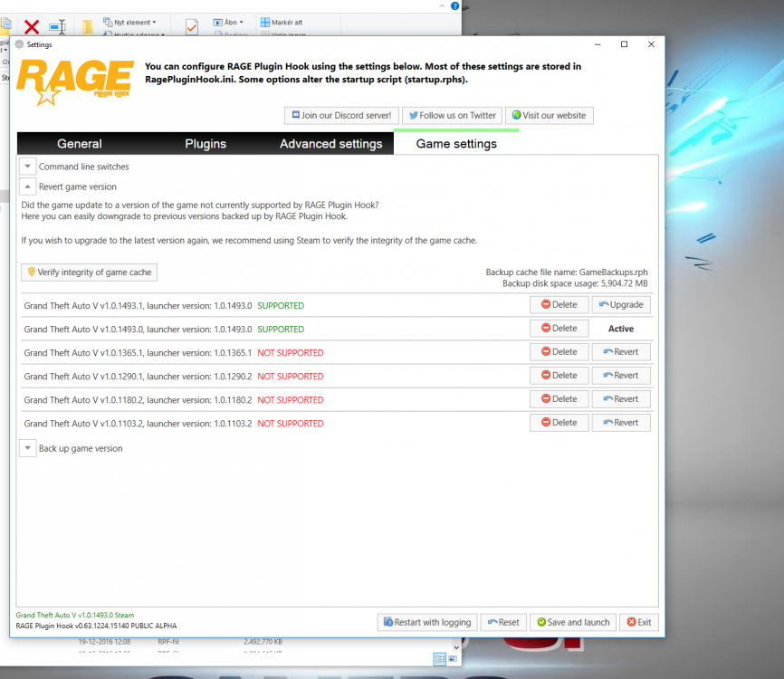Click the Grand Theft Auto V v1.0.1290.1 row text
This screenshot has height=679, width=784.
138,377
